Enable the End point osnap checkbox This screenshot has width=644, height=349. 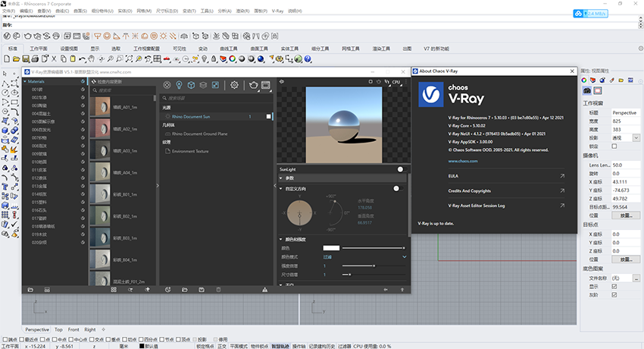(5, 340)
